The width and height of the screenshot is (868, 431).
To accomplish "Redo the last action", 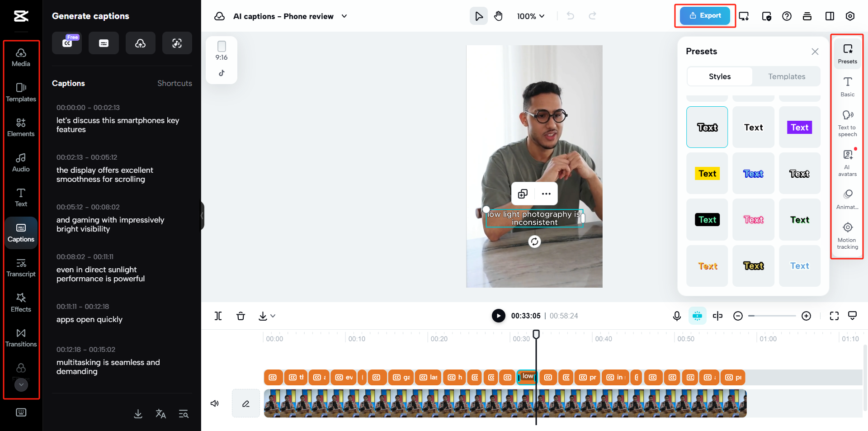I will pos(592,16).
